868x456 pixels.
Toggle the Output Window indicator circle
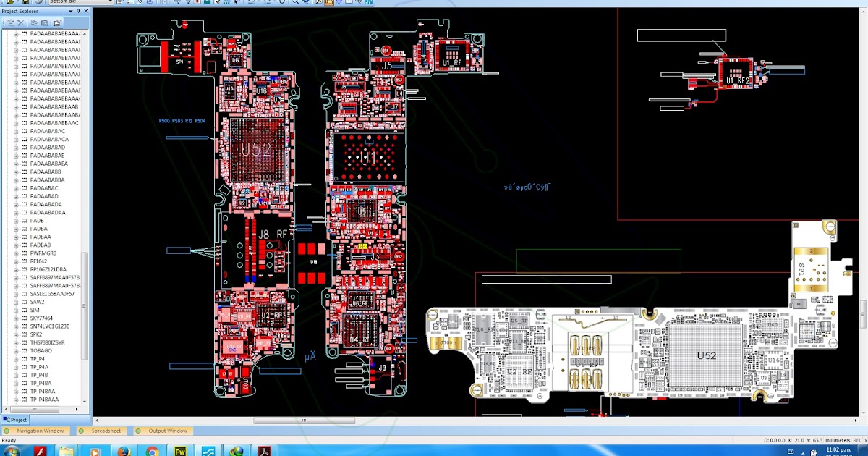click(138, 431)
